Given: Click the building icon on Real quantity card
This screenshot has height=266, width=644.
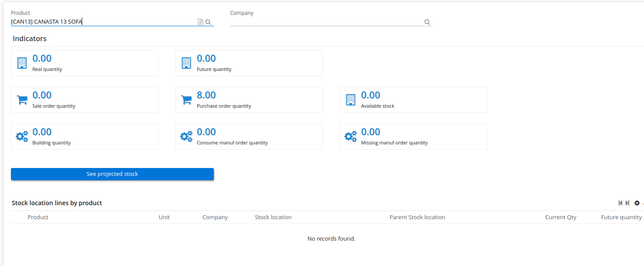Looking at the screenshot, I should point(22,63).
